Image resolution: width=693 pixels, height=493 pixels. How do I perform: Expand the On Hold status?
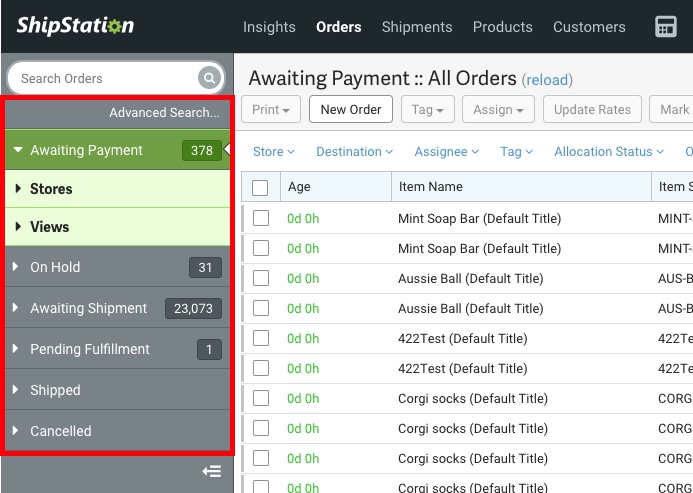(x=15, y=266)
